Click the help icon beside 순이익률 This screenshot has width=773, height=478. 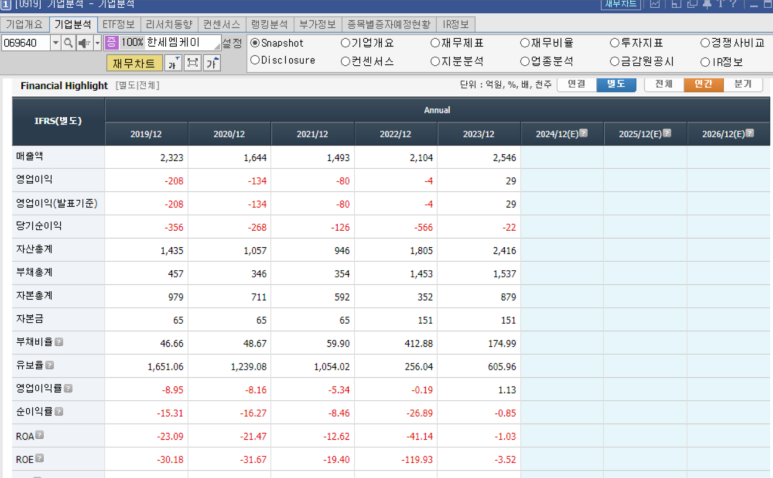pos(59,411)
